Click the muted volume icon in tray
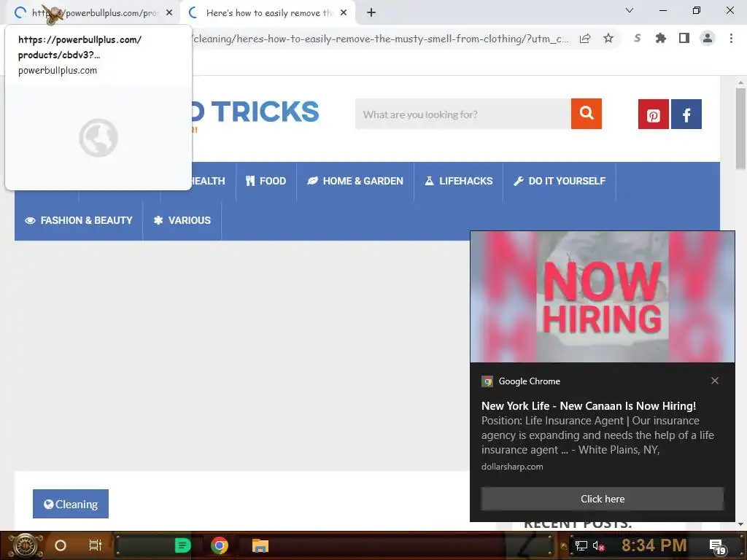This screenshot has height=560, width=747. tap(598, 546)
